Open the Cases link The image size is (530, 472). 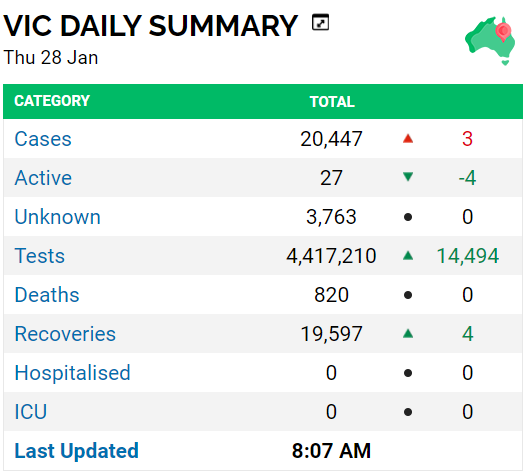(x=43, y=139)
